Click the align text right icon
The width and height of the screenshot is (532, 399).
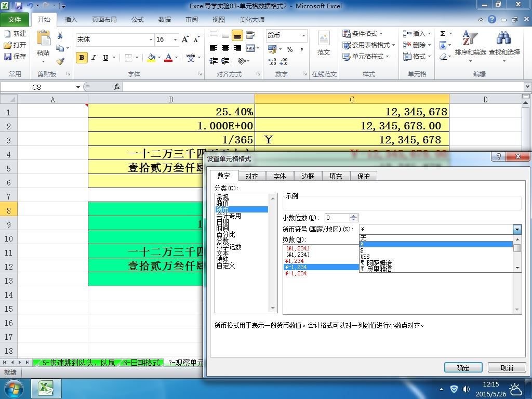[x=237, y=48]
